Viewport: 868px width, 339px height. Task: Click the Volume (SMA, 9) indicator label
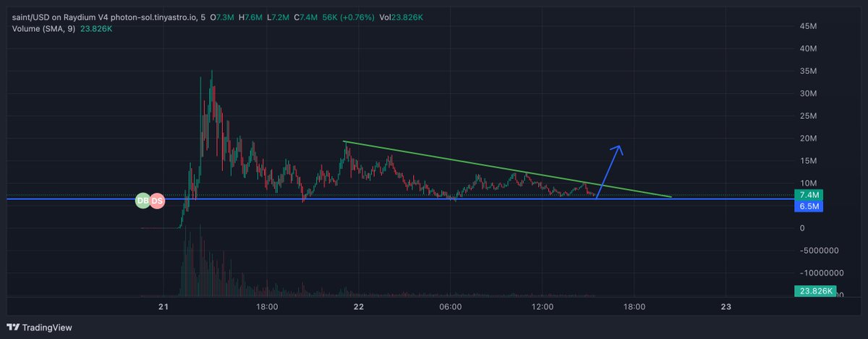point(42,28)
